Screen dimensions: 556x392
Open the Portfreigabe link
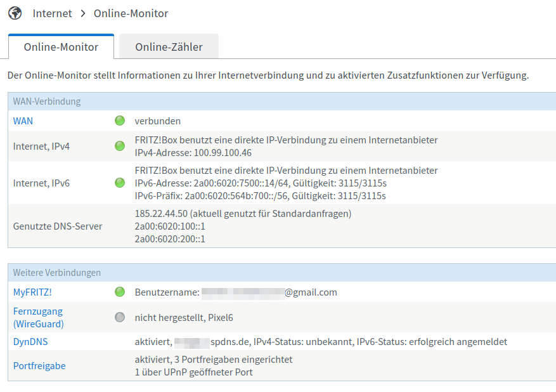[x=39, y=365]
